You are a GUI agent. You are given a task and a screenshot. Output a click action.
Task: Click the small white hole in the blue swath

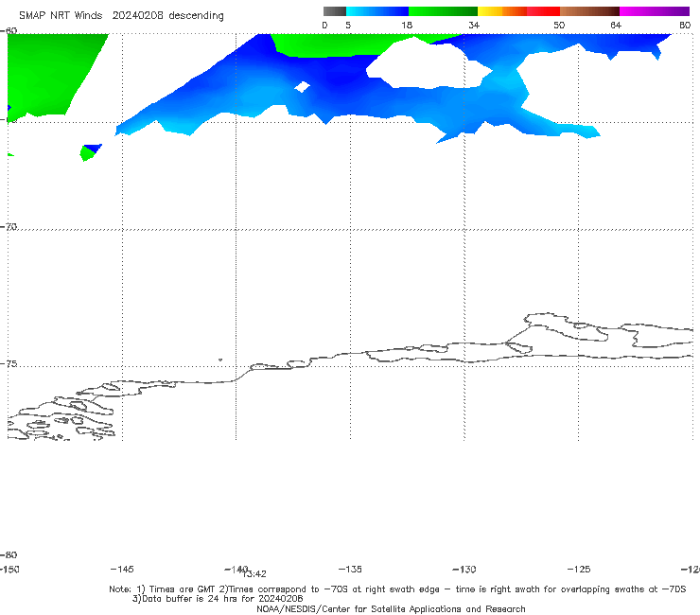pyautogui.click(x=303, y=87)
